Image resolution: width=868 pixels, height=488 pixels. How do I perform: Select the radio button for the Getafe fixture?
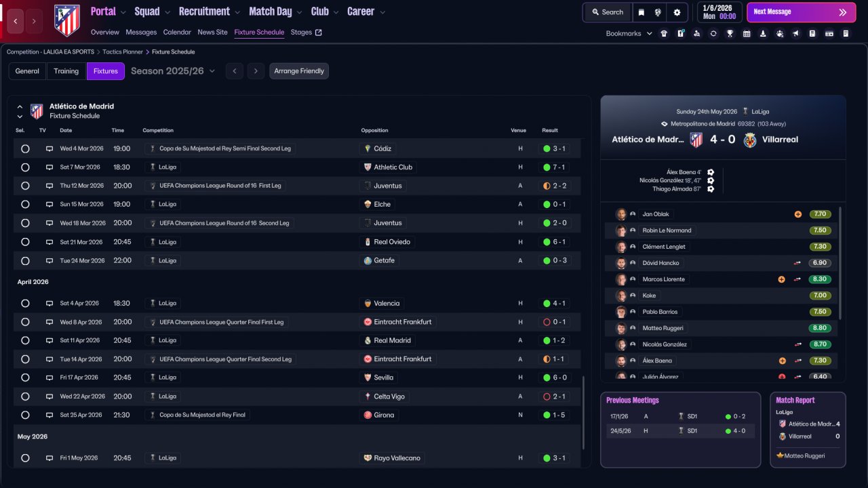point(25,260)
